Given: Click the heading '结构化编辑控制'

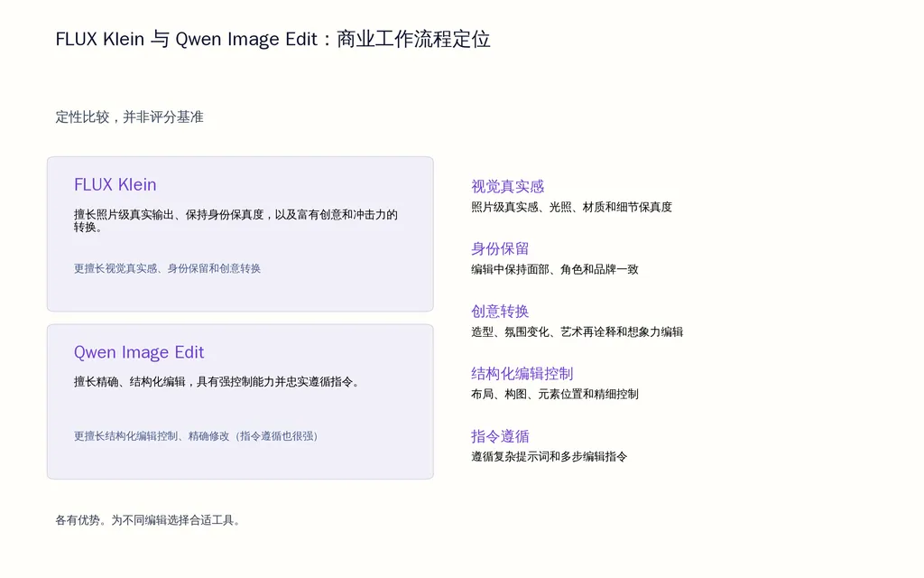Looking at the screenshot, I should pos(522,373).
